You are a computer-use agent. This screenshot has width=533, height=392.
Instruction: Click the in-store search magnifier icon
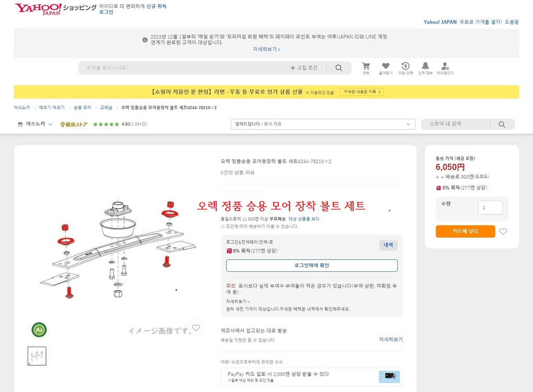coord(502,124)
